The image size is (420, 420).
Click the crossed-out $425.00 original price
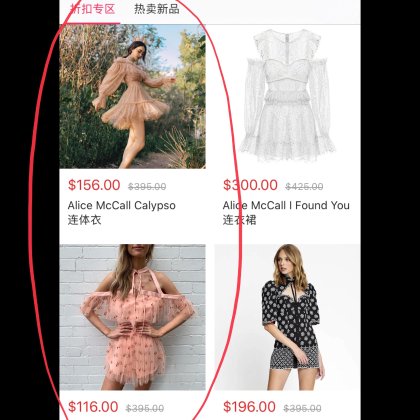pyautogui.click(x=304, y=186)
